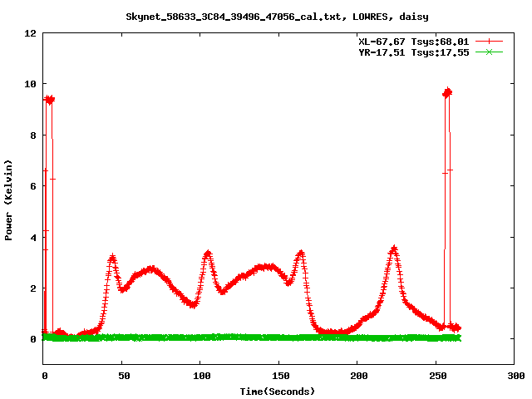Click the y-axis tick label 6
This screenshot has width=532, height=399.
33,186
